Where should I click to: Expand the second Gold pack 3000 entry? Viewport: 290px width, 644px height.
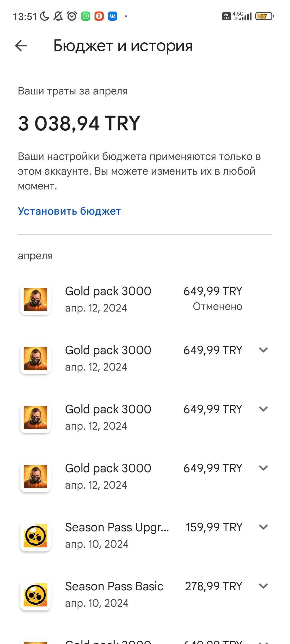click(263, 350)
